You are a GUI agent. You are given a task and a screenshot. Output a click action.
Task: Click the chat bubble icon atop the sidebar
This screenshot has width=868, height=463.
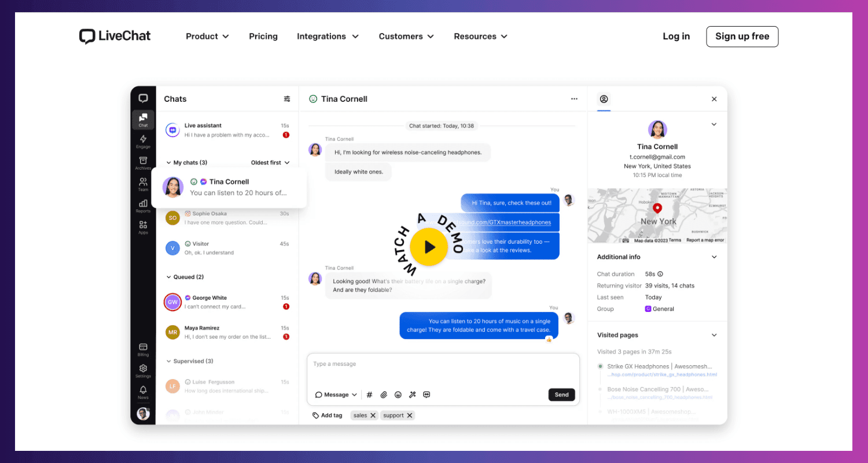(143, 98)
